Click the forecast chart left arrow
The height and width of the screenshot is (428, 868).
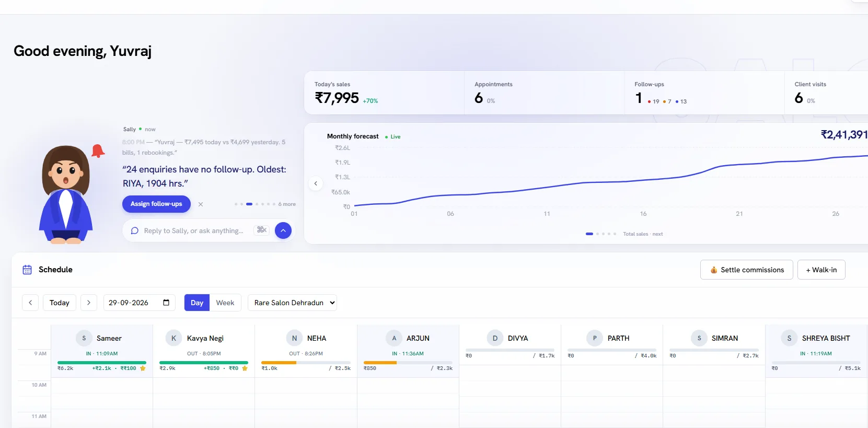pyautogui.click(x=316, y=183)
